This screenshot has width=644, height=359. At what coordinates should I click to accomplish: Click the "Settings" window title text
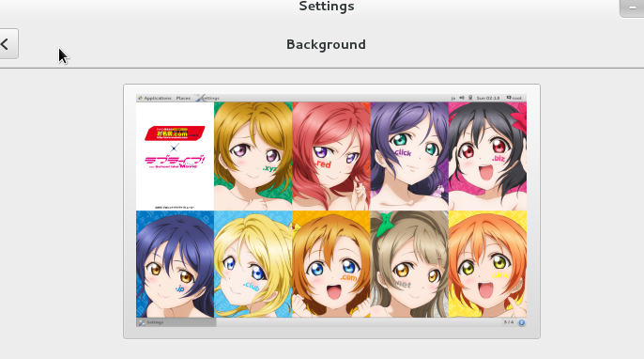point(327,7)
